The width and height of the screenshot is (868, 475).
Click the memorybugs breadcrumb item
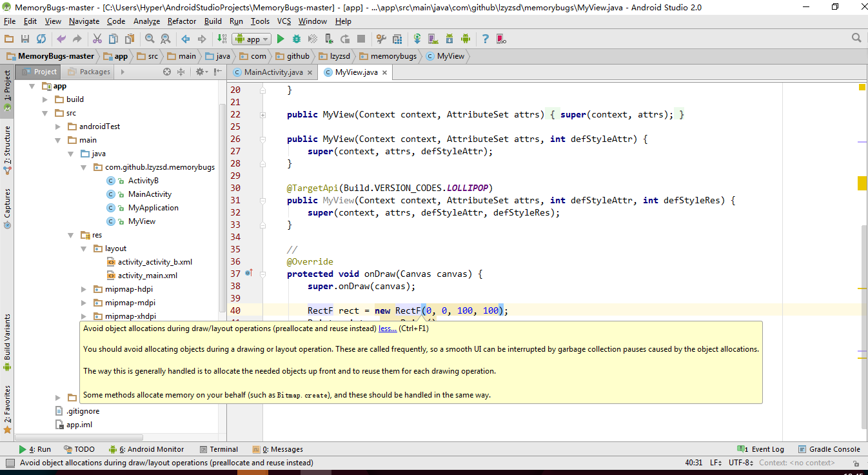(x=389, y=56)
